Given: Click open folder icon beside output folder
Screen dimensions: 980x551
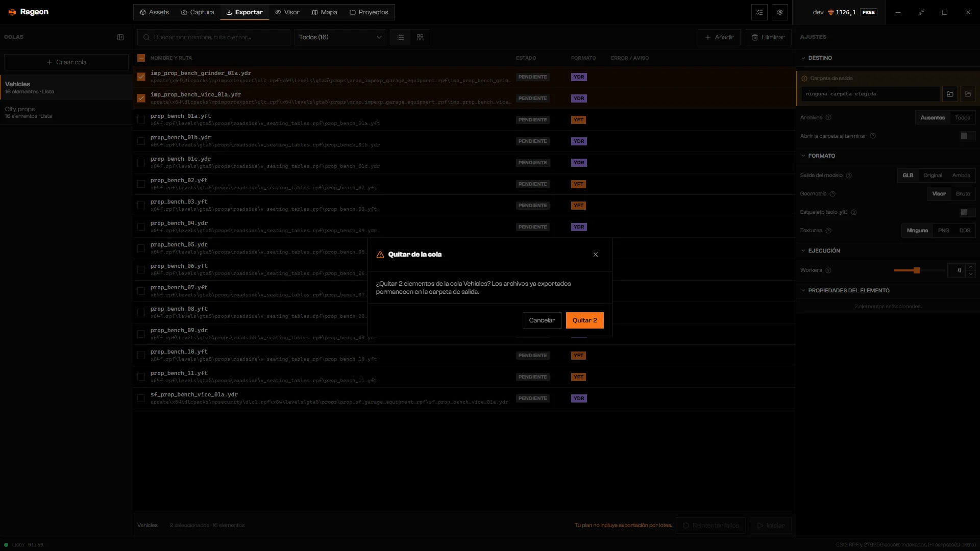Looking at the screenshot, I should (968, 94).
